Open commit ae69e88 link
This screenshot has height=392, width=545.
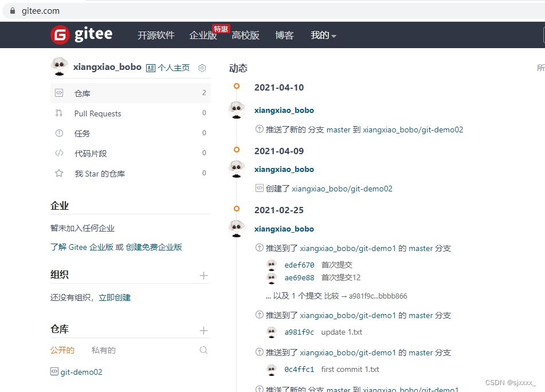click(x=299, y=277)
